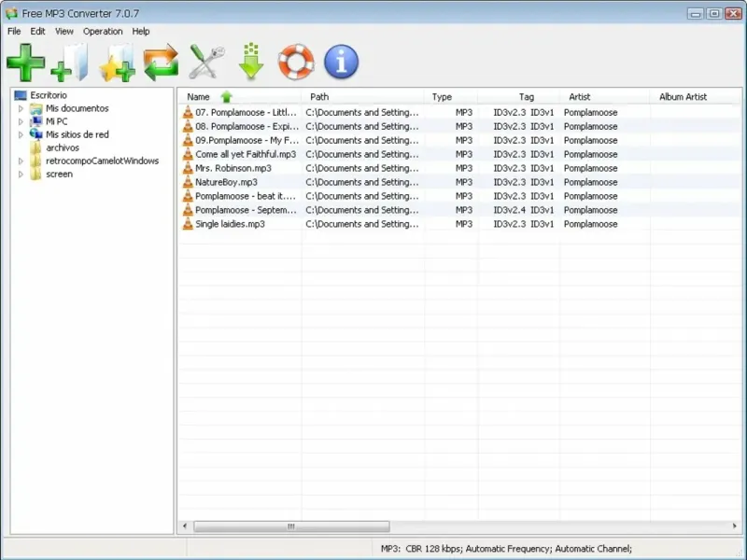Select file 07. Pomplamoose - Littl...
Image resolution: width=747 pixels, height=560 pixels.
pos(246,112)
